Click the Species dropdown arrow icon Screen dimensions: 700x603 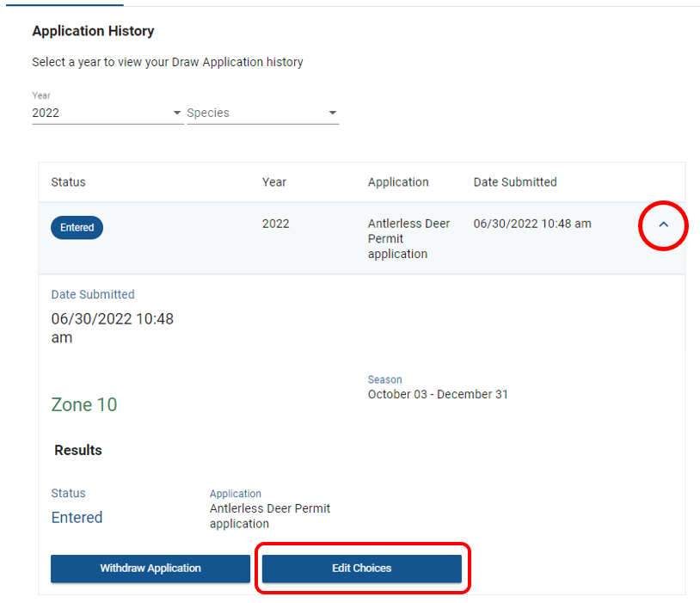tap(332, 114)
